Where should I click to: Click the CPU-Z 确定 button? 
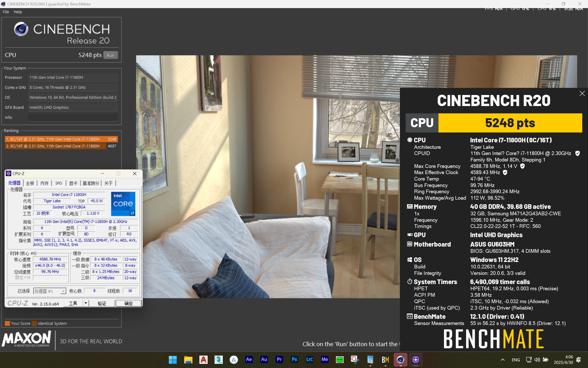coord(129,304)
